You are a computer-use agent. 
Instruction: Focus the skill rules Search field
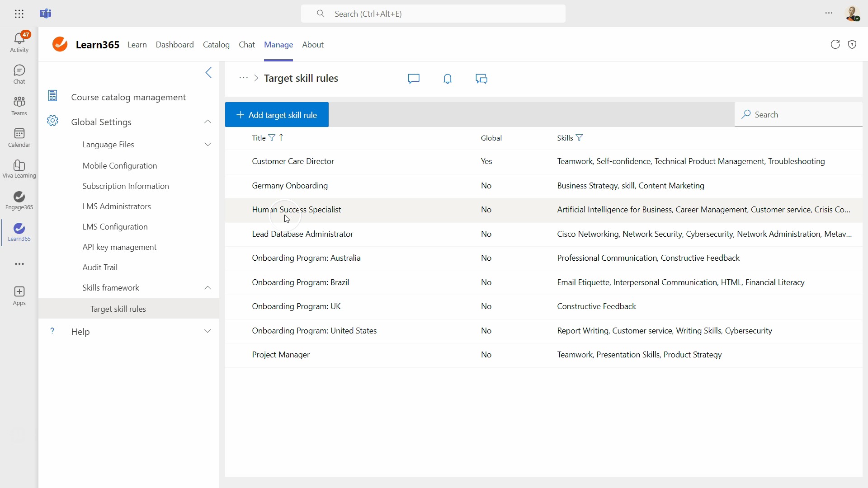click(798, 115)
